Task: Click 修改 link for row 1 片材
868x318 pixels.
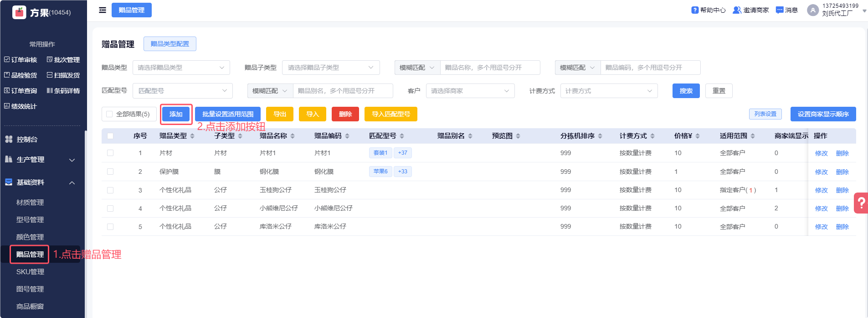Action: click(x=821, y=153)
